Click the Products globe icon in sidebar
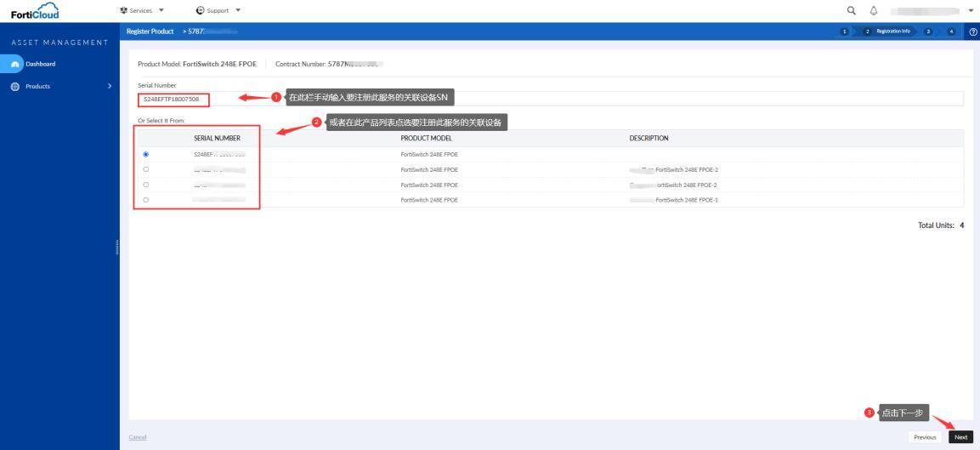The width and height of the screenshot is (980, 450). point(14,86)
